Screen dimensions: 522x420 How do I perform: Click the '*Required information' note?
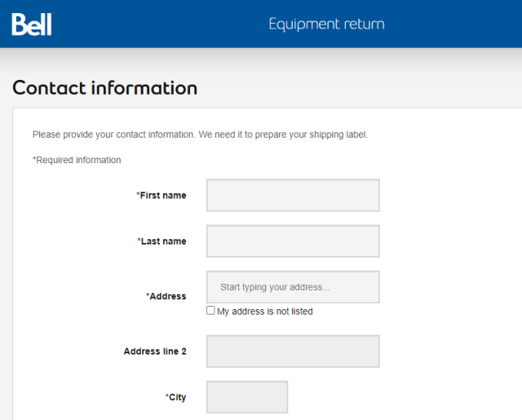point(77,160)
